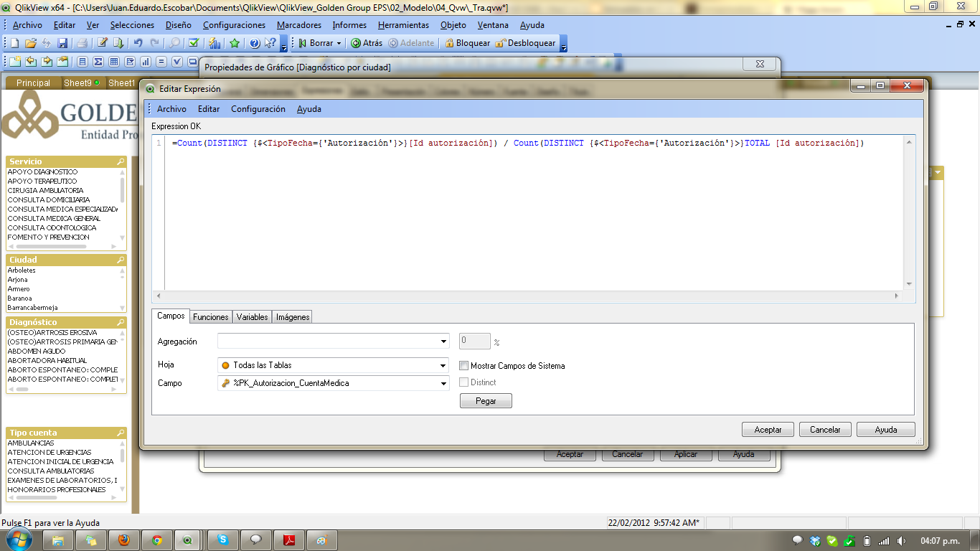Click Aplicar in Propiedades de Gráfico window
The height and width of the screenshot is (551, 980).
tap(686, 454)
